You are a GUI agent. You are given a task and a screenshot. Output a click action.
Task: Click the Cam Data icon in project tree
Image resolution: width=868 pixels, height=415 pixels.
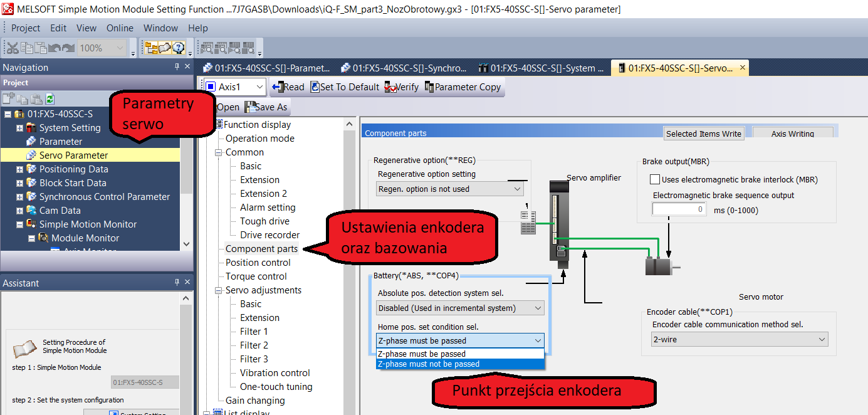point(31,211)
